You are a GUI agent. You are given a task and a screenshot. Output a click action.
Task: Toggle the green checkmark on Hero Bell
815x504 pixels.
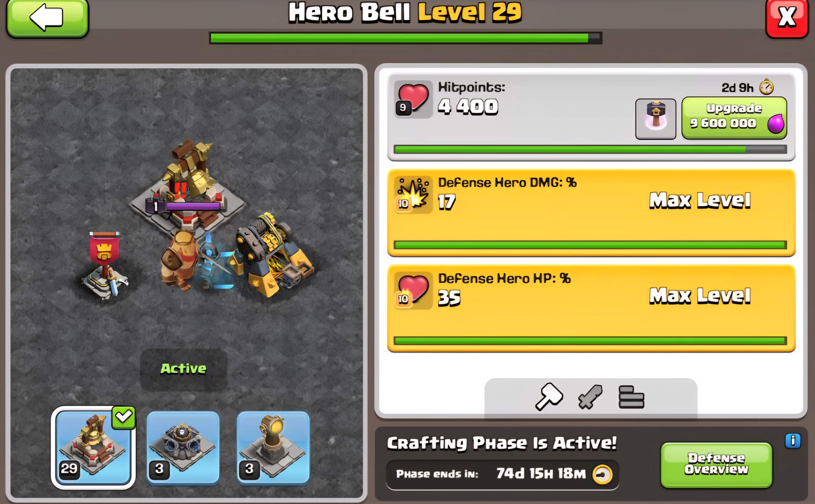point(123,417)
